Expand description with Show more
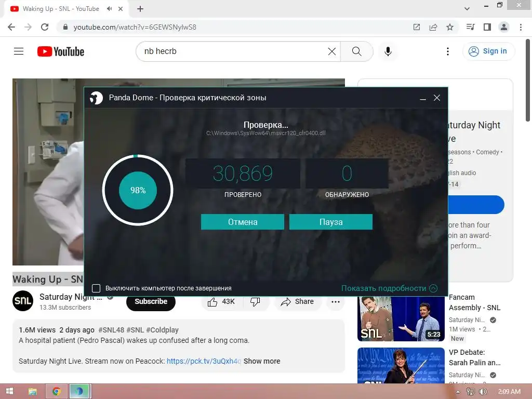 pos(262,361)
